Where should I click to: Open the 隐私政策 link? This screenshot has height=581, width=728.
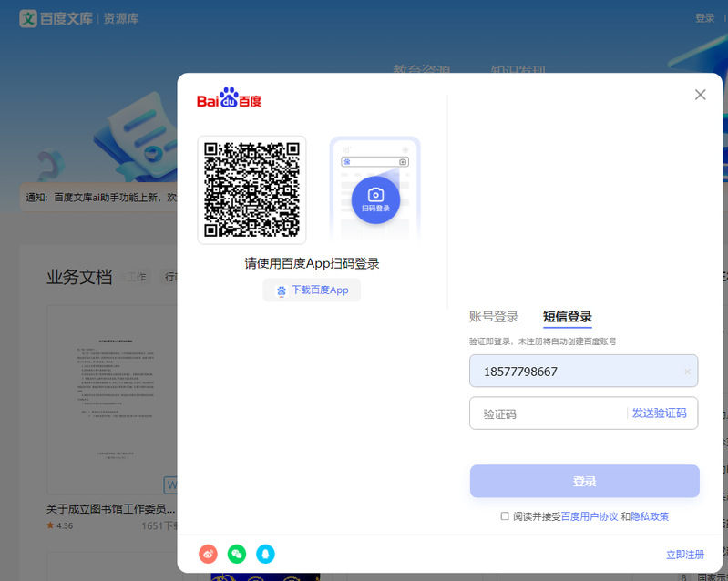point(650,516)
